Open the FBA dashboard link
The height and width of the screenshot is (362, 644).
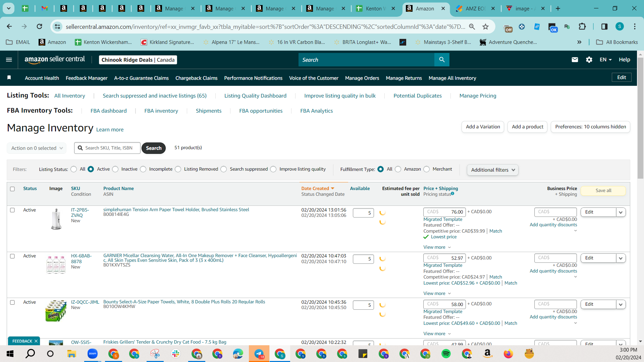pyautogui.click(x=109, y=111)
